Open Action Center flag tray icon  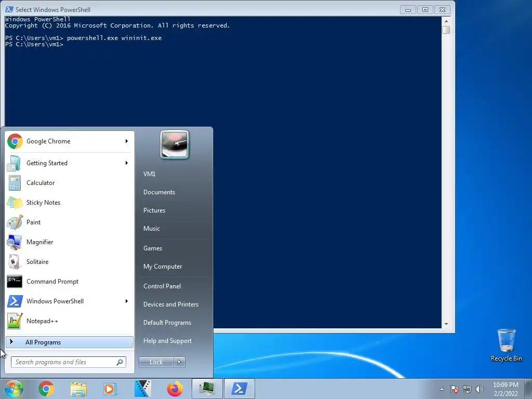pyautogui.click(x=455, y=389)
